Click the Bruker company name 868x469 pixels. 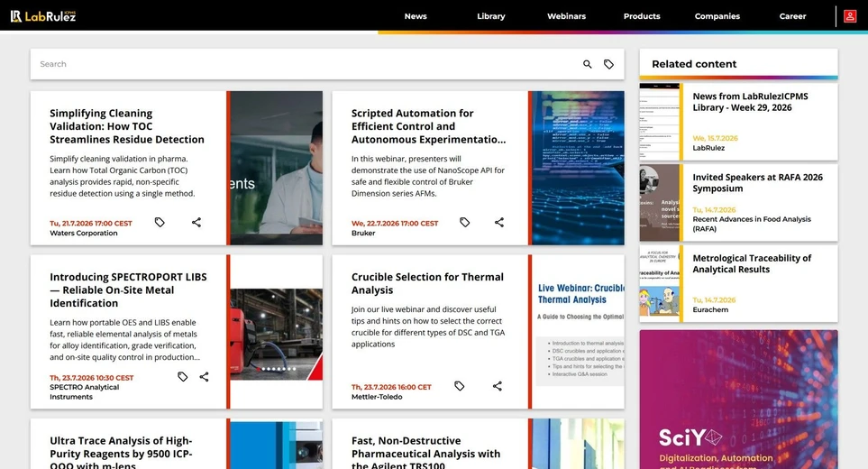point(363,233)
